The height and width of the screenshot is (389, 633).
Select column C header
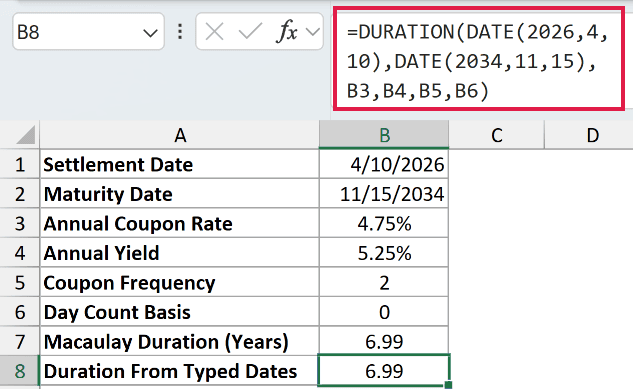[497, 135]
